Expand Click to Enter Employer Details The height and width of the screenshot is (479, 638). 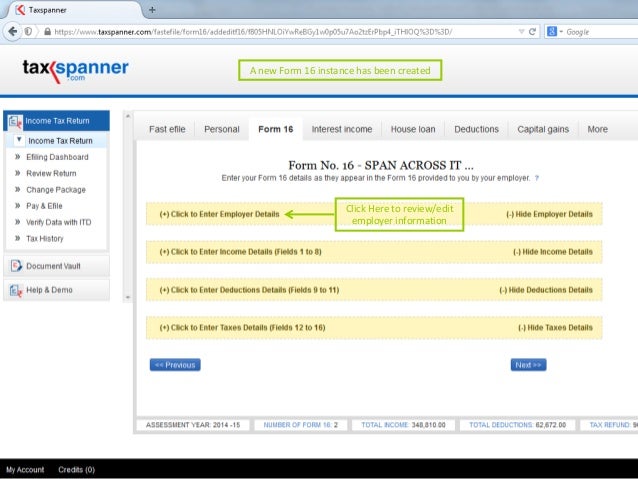(219, 214)
